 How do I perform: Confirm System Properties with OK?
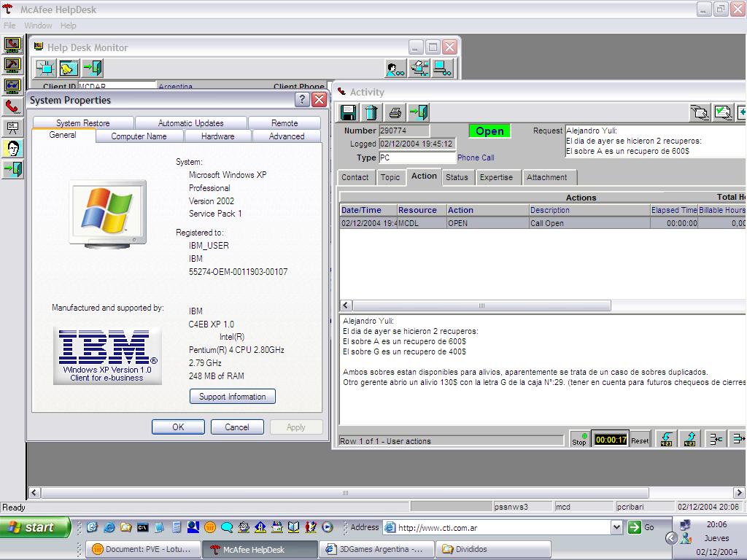178,427
